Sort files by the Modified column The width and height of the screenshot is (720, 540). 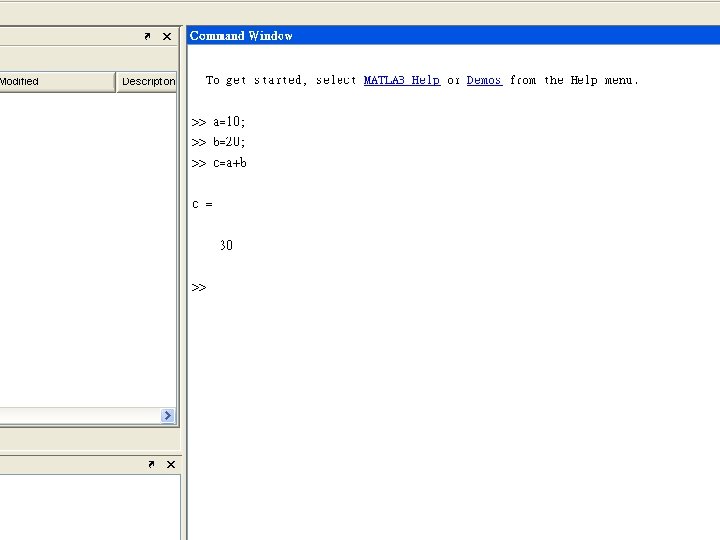coord(57,82)
